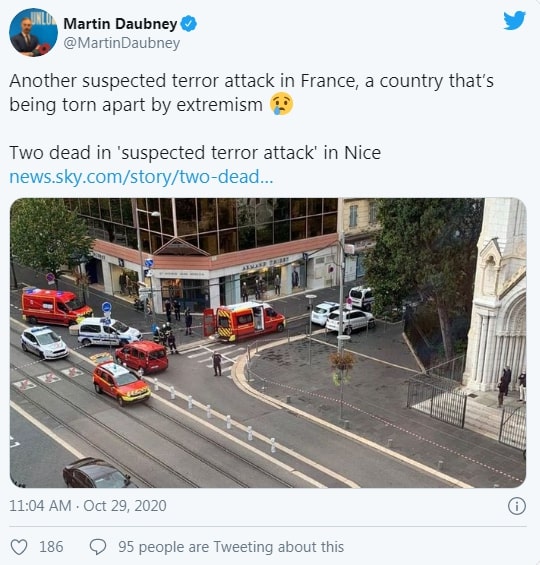Click the 'being torn apart by extremism' line
The width and height of the screenshot is (540, 565).
[x=136, y=105]
